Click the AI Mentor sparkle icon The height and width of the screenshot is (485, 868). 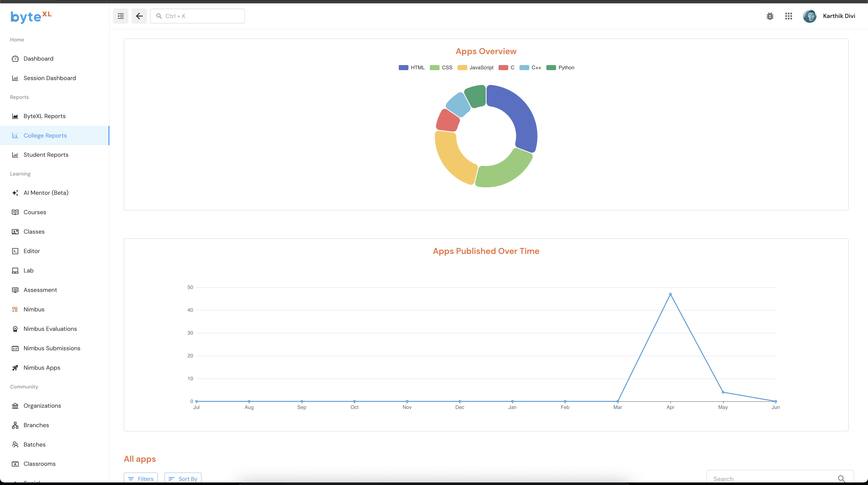pos(15,193)
